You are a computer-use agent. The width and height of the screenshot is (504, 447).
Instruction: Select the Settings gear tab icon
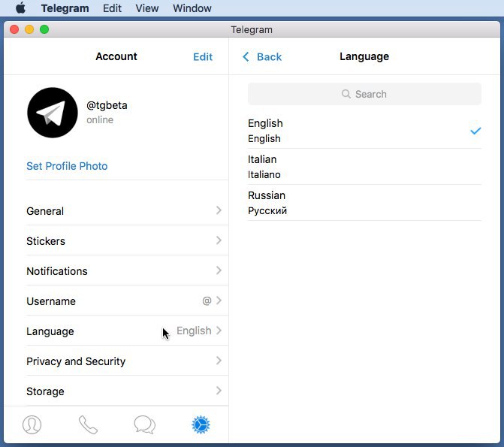tap(201, 424)
